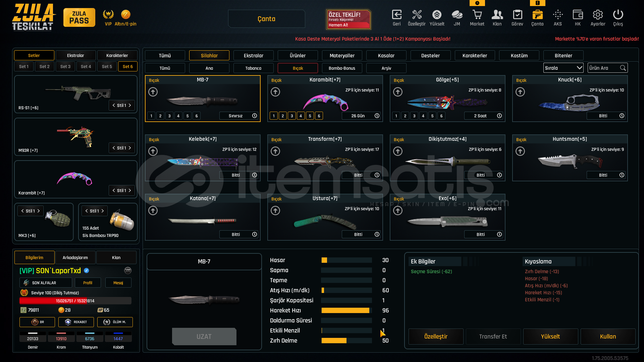The width and height of the screenshot is (644, 362).
Task: Previous style arrow for MK3 [+6] grenade
Action: tap(22, 211)
